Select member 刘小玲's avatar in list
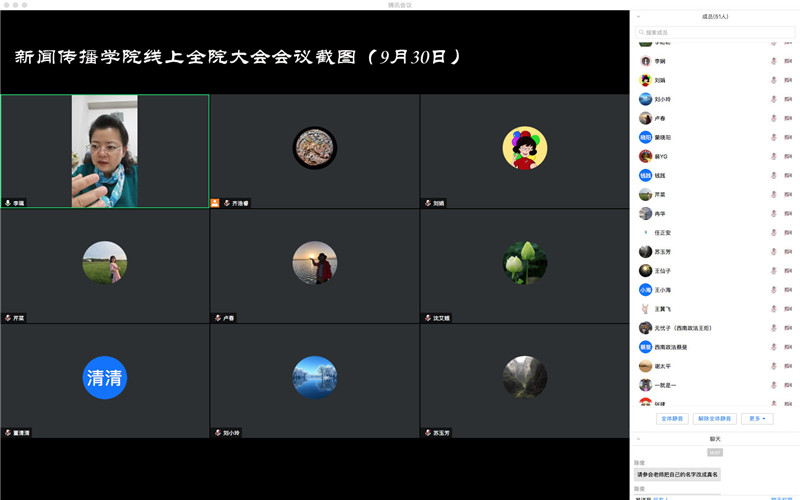The height and width of the screenshot is (500, 800). tap(645, 99)
